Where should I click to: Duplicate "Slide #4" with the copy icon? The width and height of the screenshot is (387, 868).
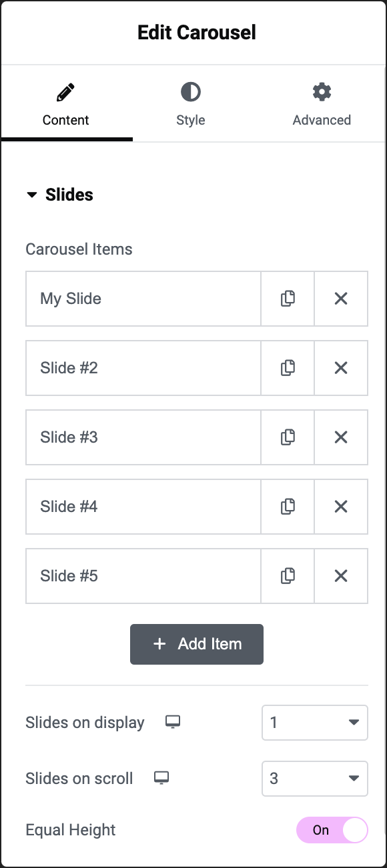pyautogui.click(x=288, y=507)
